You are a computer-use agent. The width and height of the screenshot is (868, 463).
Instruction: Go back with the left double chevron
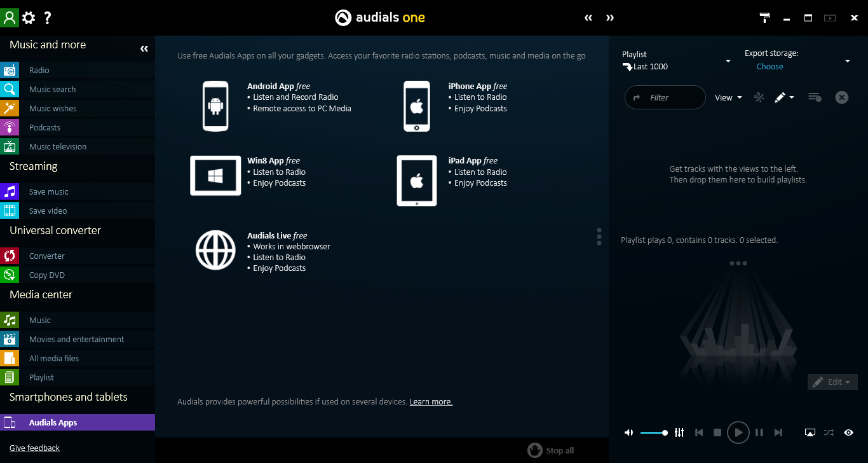(x=588, y=18)
